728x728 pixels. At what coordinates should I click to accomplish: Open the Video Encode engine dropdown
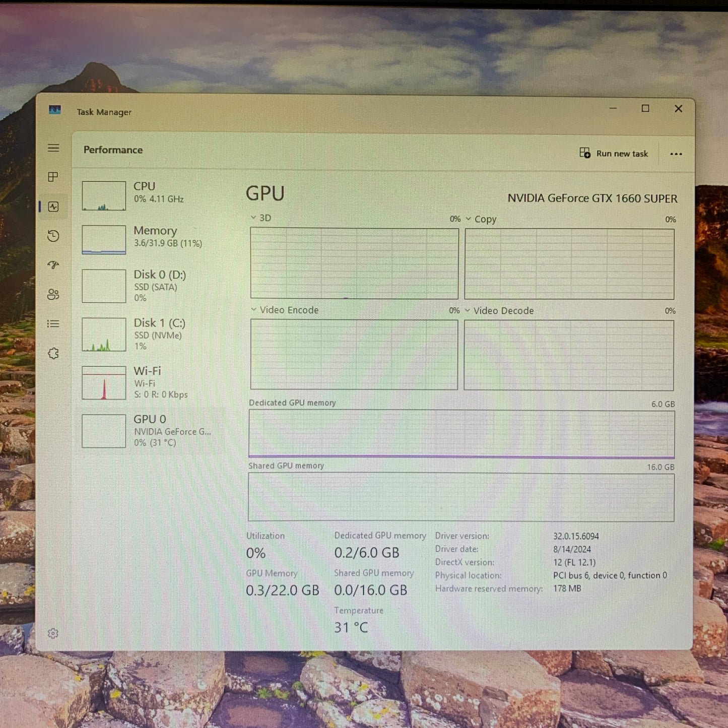point(285,310)
